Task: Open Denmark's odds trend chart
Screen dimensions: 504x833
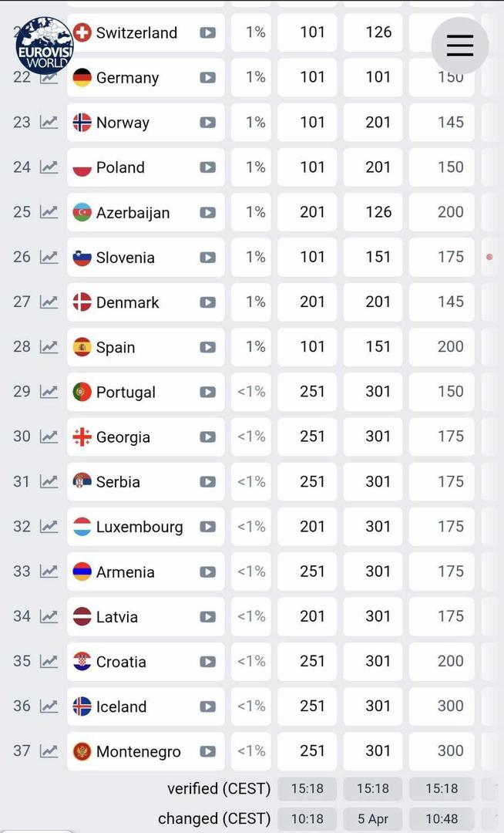Action: tap(49, 302)
